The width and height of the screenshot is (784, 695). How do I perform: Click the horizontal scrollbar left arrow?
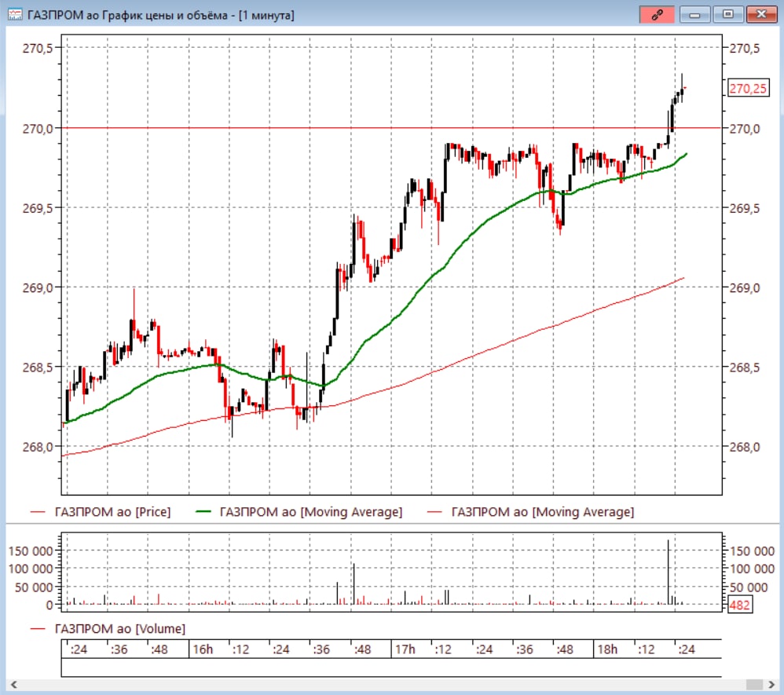click(x=14, y=685)
